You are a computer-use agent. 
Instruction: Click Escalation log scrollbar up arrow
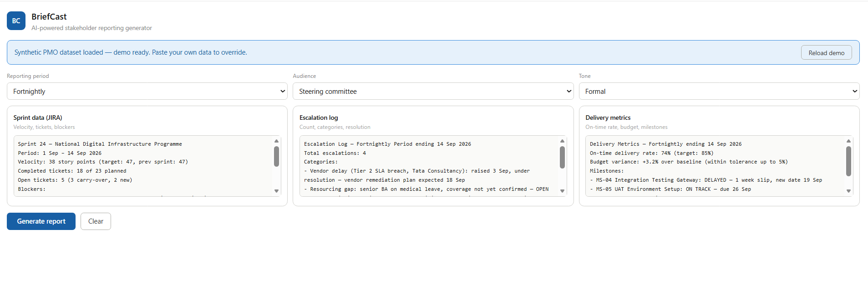tap(562, 141)
